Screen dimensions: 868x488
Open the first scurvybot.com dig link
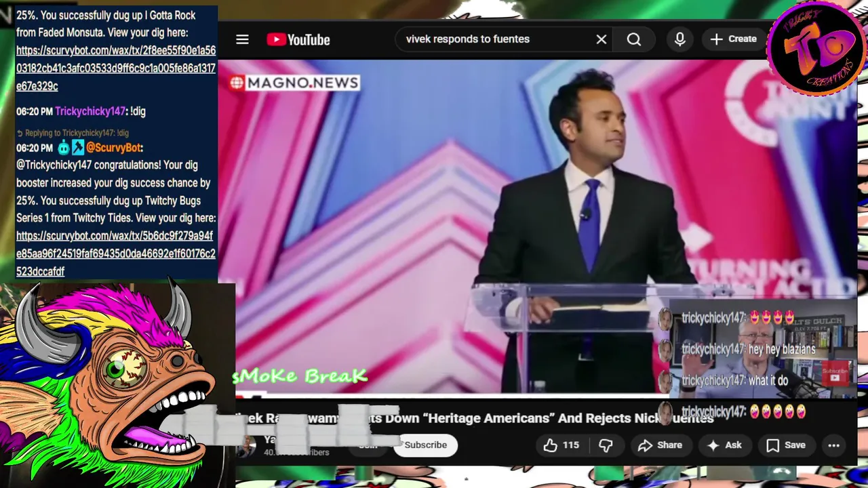115,68
